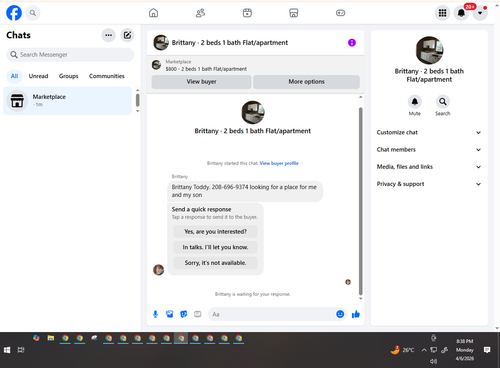Click Brittany's message avatar
500x368 pixels.
click(158, 270)
